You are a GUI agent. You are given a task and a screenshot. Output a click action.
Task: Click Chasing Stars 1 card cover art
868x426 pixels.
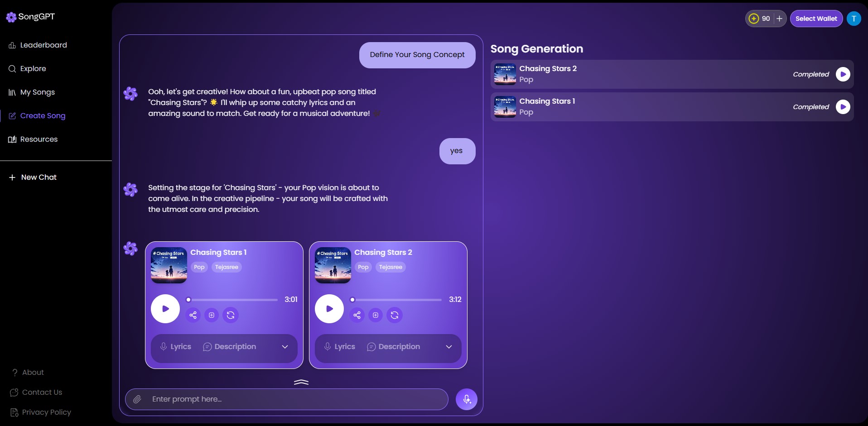point(169,265)
